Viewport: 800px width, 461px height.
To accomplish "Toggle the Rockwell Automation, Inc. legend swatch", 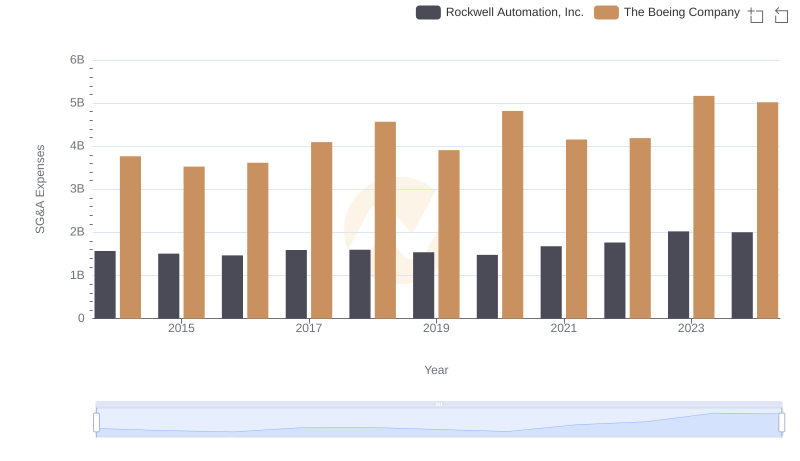I will pyautogui.click(x=428, y=12).
